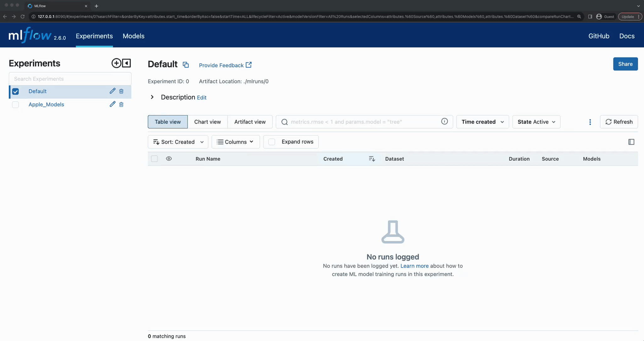
Task: Copy the Default experiment name
Action: point(186,64)
